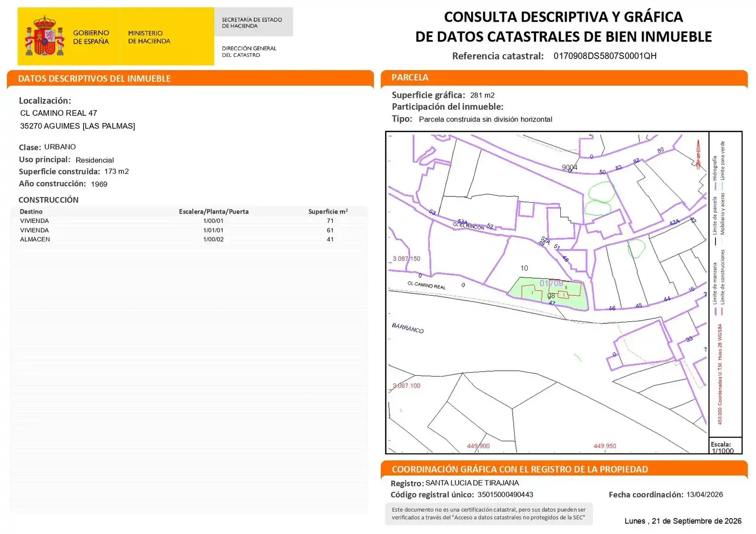Click "DIRECCIÓN GENERAL DEL CATASTRO" text

pyautogui.click(x=249, y=51)
